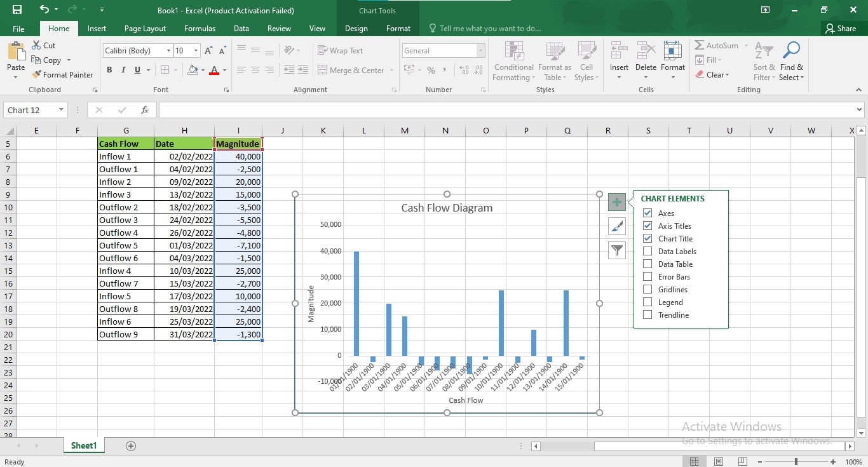Click the Clear button
This screenshot has height=467, width=868.
(x=712, y=74)
